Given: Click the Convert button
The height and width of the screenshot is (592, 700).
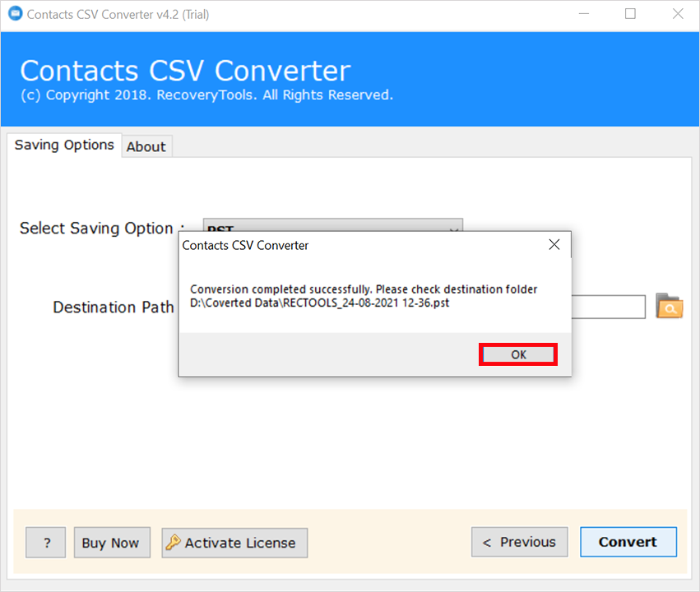Looking at the screenshot, I should 628,542.
